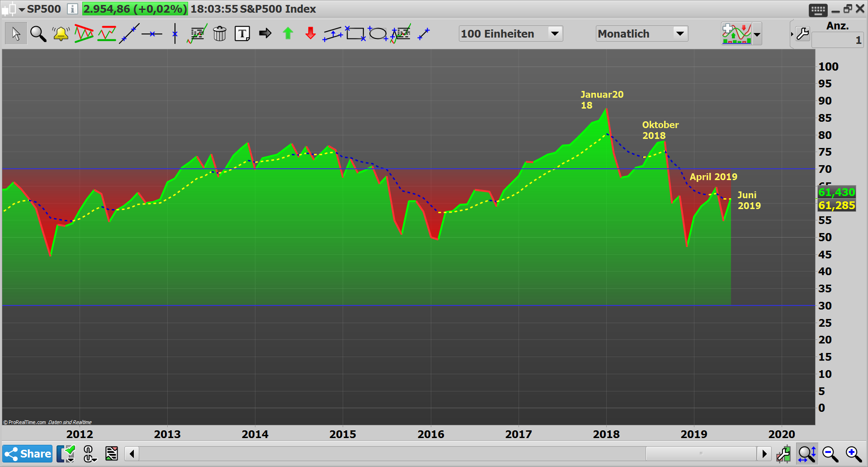Open the 100 Einheiten units dropdown

pyautogui.click(x=555, y=33)
